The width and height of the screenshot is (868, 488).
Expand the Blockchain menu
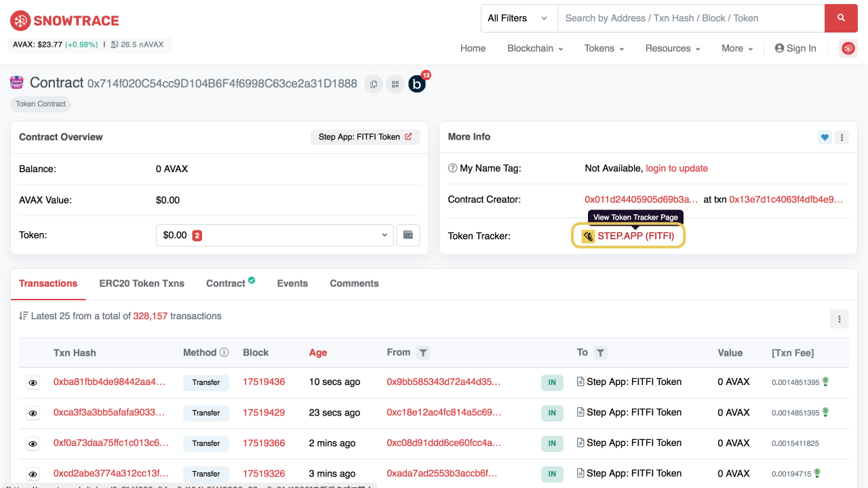(535, 48)
